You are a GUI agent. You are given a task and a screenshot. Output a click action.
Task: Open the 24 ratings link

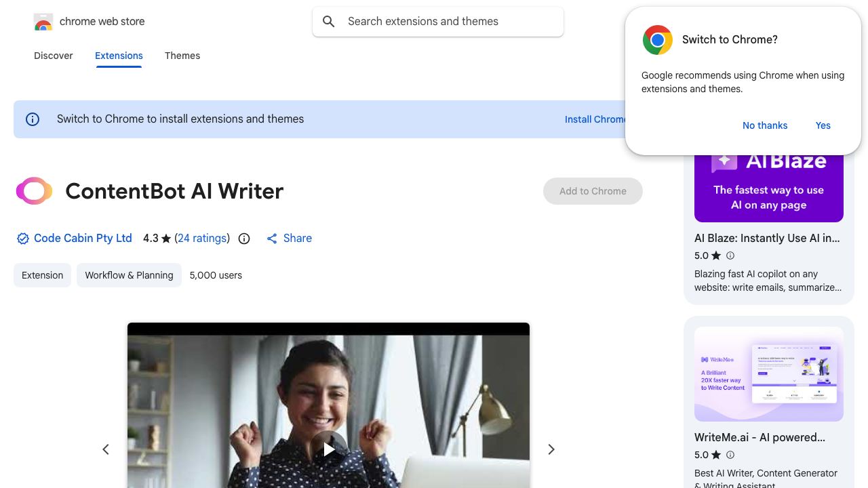tap(202, 238)
